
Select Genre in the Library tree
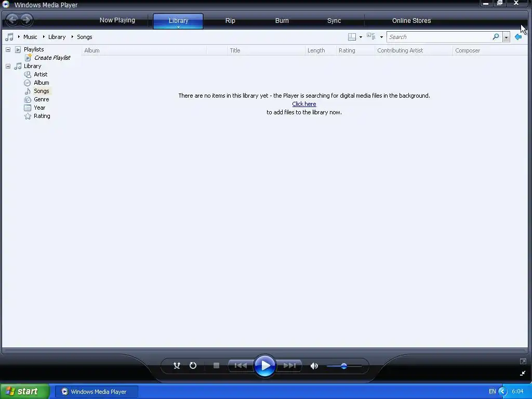coord(42,99)
